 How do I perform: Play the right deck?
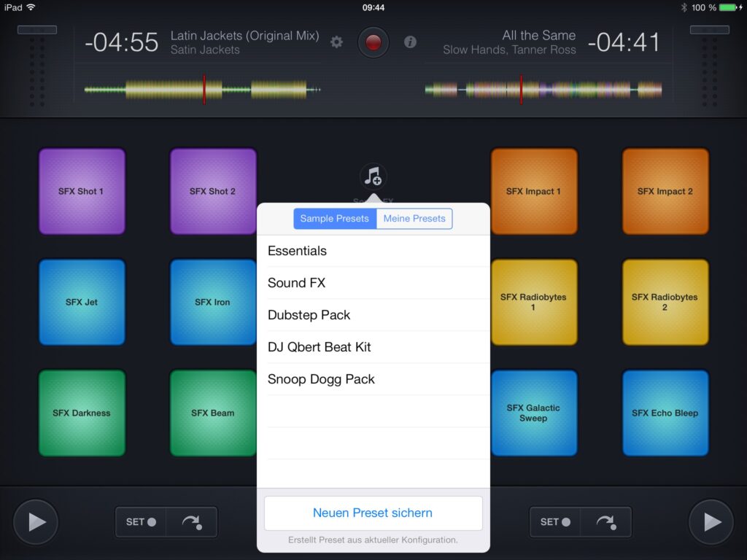pyautogui.click(x=711, y=522)
